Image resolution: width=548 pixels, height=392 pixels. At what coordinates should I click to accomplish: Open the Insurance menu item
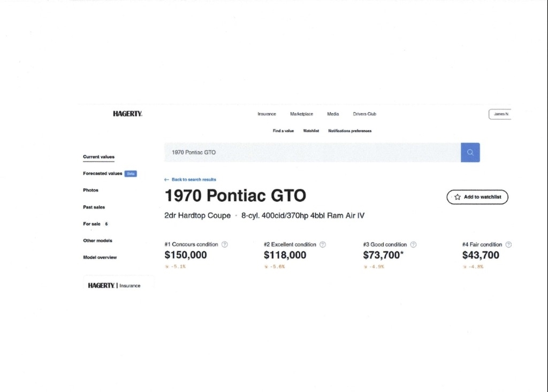point(267,114)
